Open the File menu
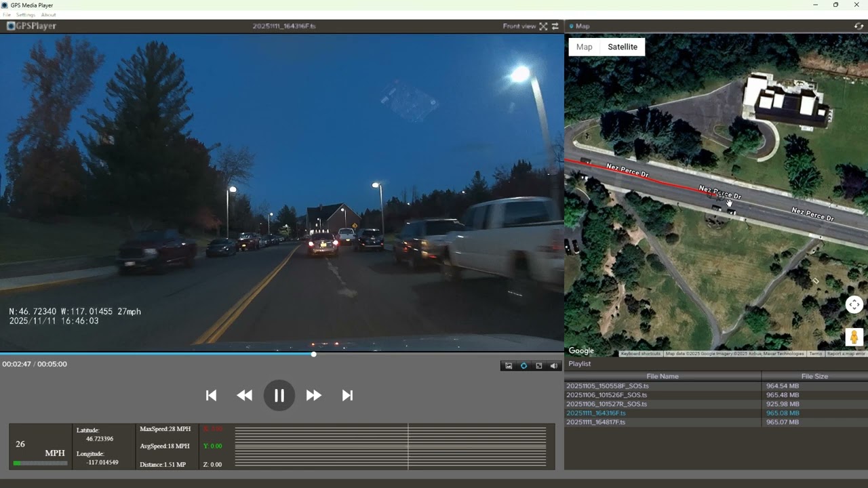The image size is (868, 488). [7, 14]
